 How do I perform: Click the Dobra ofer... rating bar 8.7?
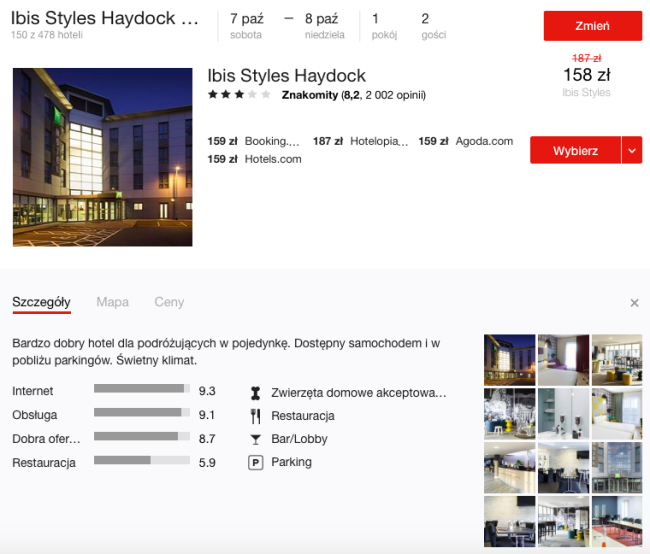142,436
